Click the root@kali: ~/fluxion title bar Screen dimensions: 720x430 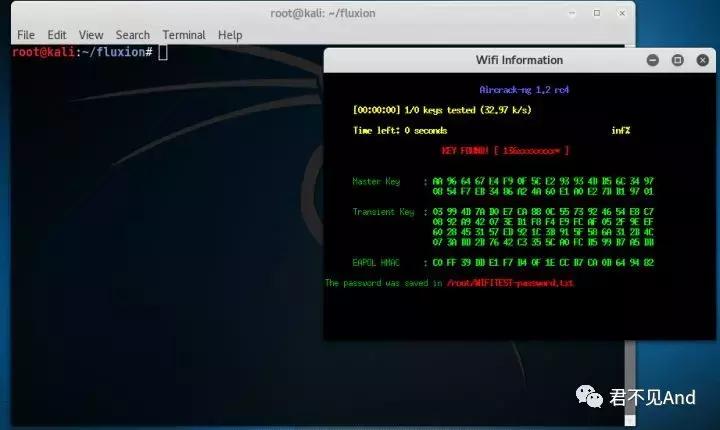coord(323,13)
